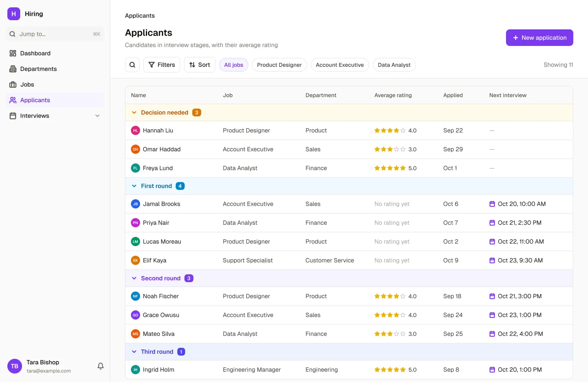Collapse the Third round group
Image resolution: width=588 pixels, height=382 pixels.
click(134, 352)
